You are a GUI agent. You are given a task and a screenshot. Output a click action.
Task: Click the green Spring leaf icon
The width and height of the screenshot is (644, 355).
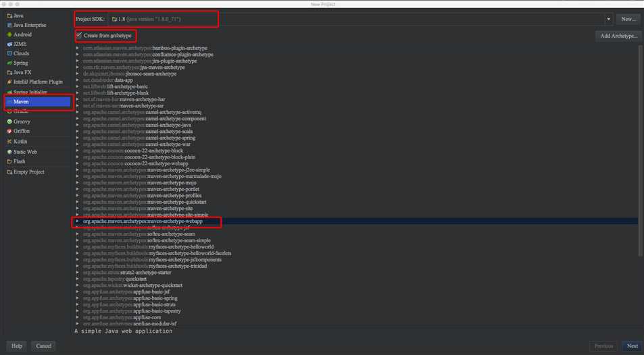(x=9, y=63)
